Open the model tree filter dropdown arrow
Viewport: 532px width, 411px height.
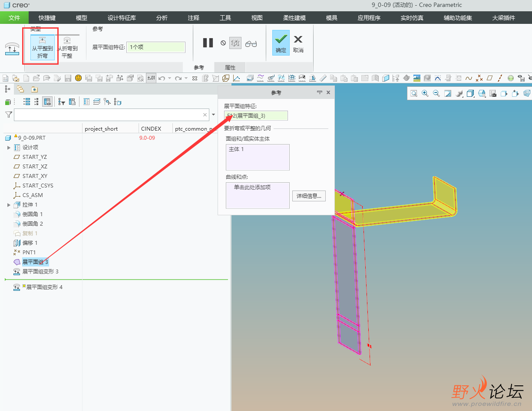pos(213,115)
